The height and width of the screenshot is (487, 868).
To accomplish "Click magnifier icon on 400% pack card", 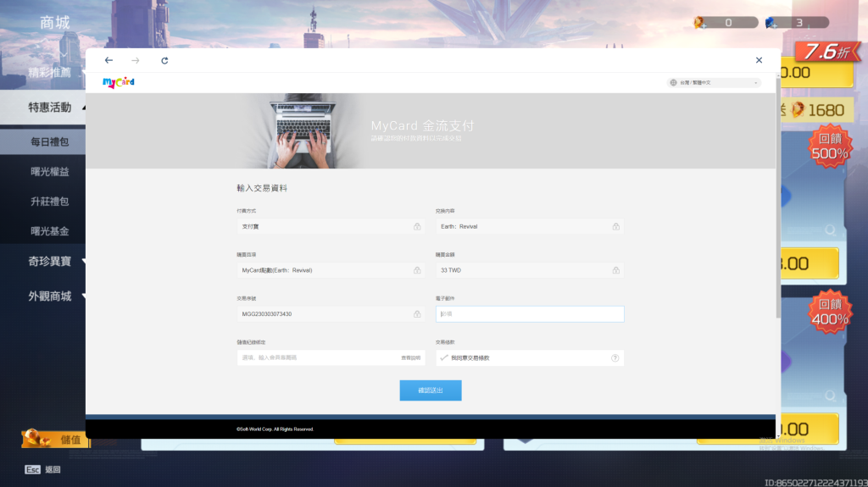I will [830, 396].
